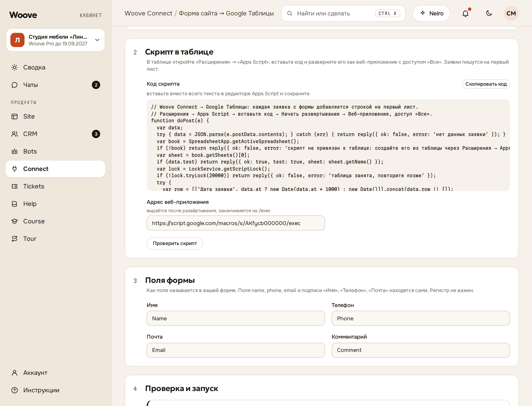Open the Tour route icon
The image size is (532, 406).
coord(15,239)
